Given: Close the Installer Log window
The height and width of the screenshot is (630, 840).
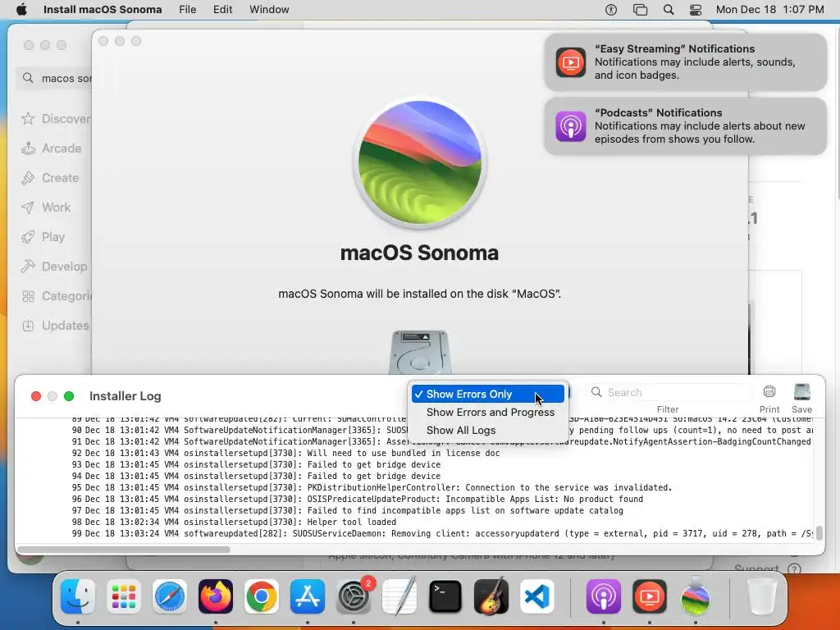Looking at the screenshot, I should (36, 396).
